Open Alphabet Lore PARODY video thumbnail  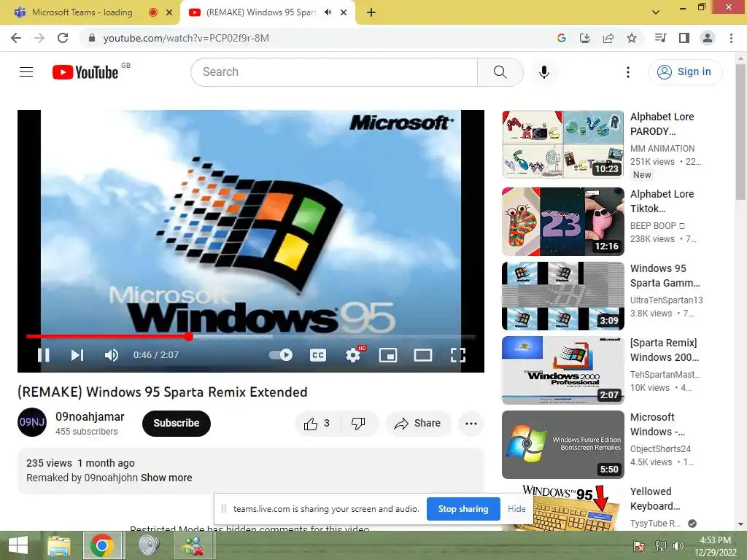(x=562, y=144)
